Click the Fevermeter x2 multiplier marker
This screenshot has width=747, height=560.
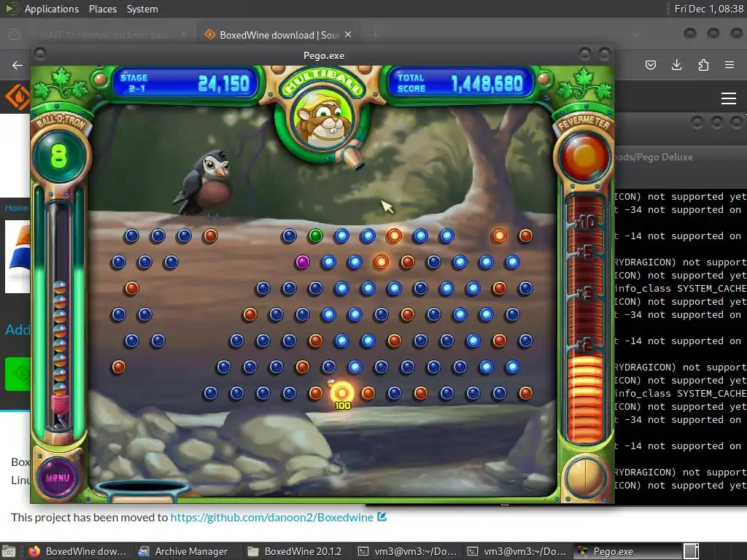(x=585, y=345)
